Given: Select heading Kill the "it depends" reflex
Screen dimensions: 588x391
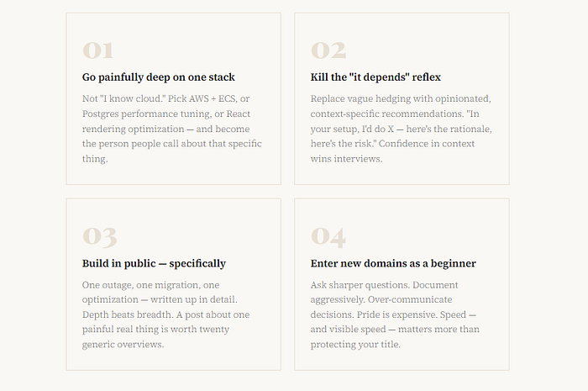Looking at the screenshot, I should pos(375,77).
